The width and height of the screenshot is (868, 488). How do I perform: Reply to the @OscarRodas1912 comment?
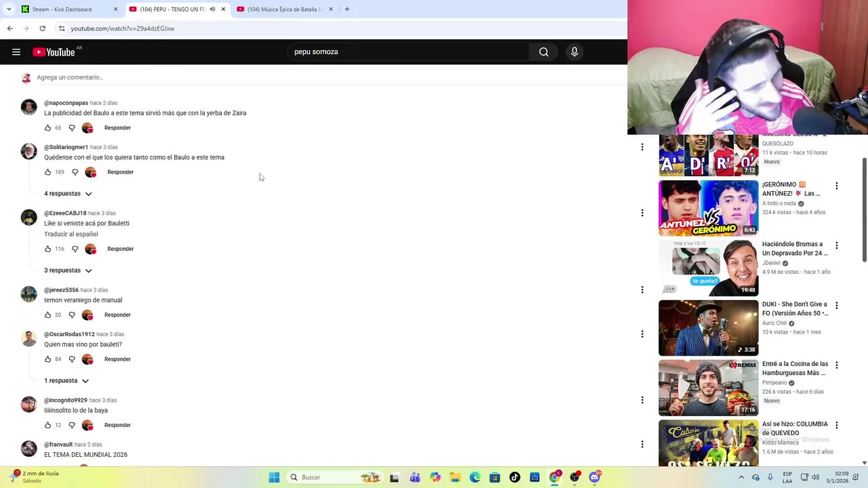[x=117, y=359]
